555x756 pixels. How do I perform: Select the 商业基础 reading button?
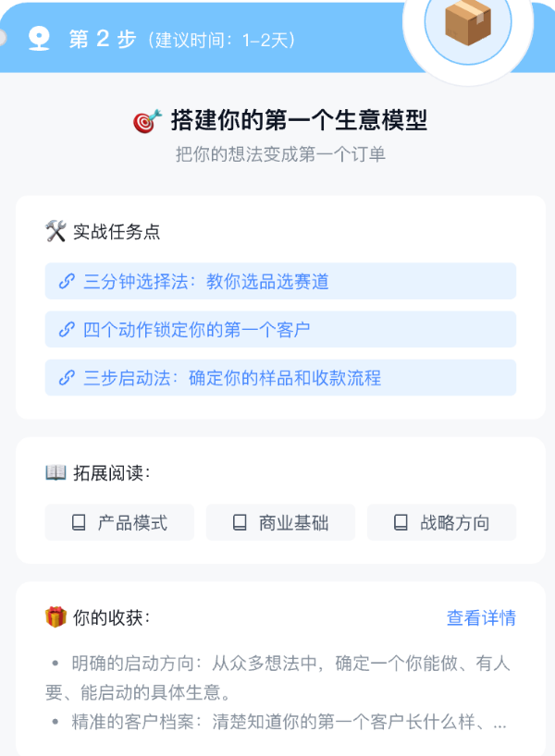click(280, 523)
